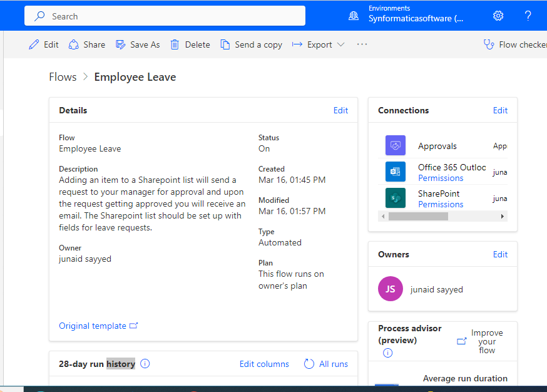This screenshot has height=392, width=547.
Task: Click the Employee Leave breadcrumb title
Action: tap(135, 77)
